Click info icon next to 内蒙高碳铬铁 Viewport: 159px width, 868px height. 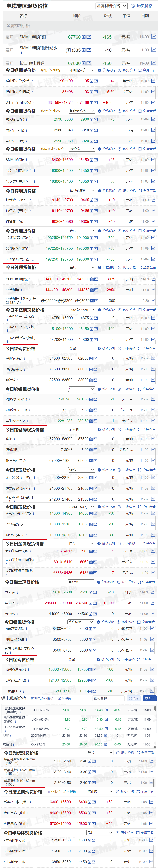tap(26, 629)
